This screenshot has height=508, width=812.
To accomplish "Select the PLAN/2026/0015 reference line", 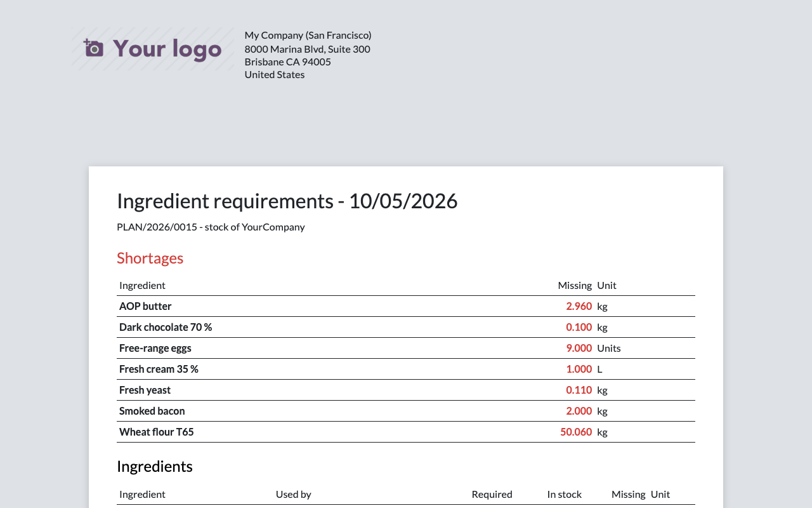I will (x=211, y=227).
